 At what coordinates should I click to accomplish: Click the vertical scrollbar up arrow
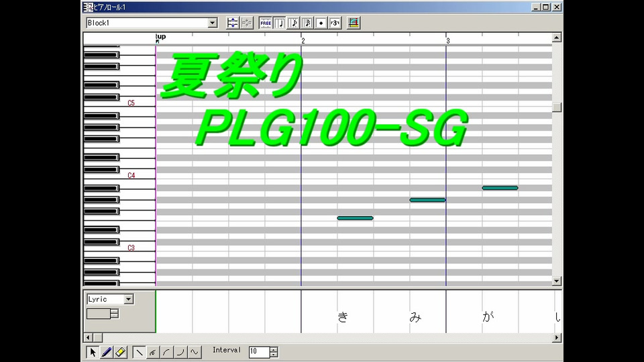tap(557, 38)
